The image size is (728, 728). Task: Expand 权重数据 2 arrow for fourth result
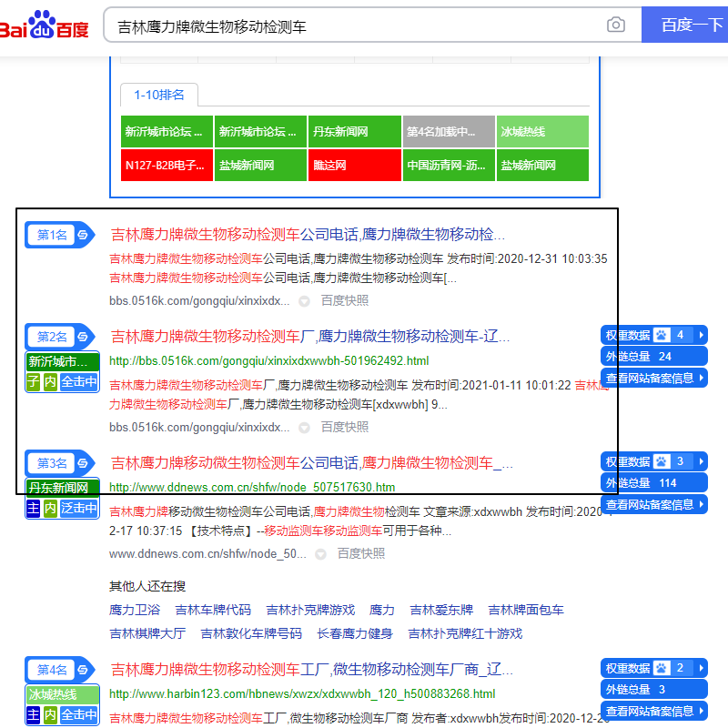tap(701, 668)
